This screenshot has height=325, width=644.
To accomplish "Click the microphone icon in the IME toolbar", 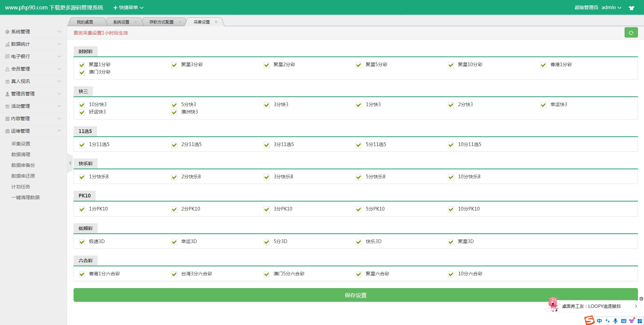I will coord(615,321).
